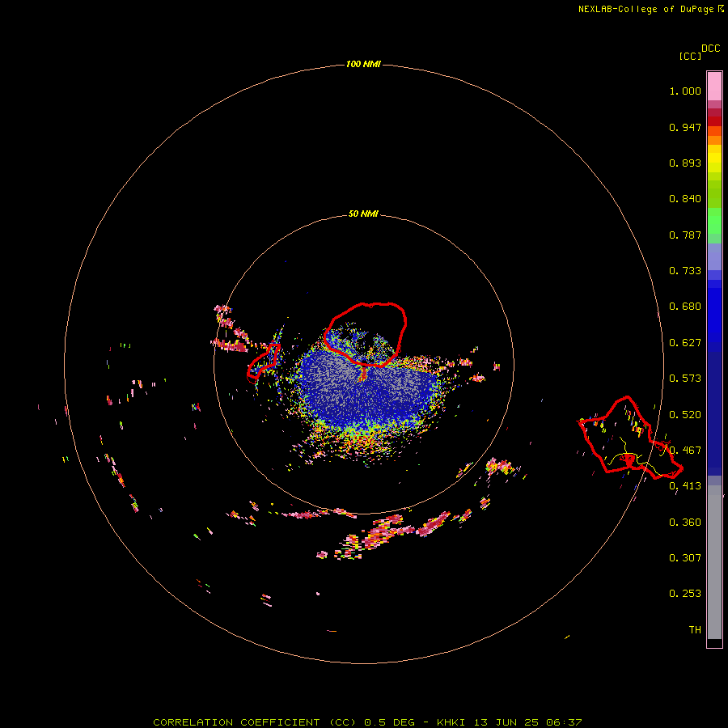Click the 0.840 value on color scale

tap(685, 199)
